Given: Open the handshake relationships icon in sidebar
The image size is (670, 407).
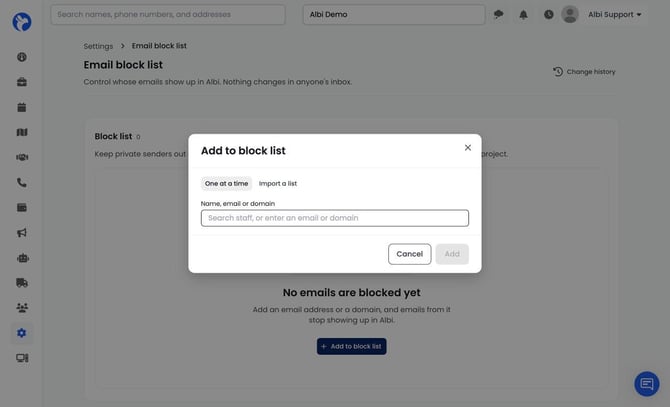Looking at the screenshot, I should pyautogui.click(x=22, y=157).
